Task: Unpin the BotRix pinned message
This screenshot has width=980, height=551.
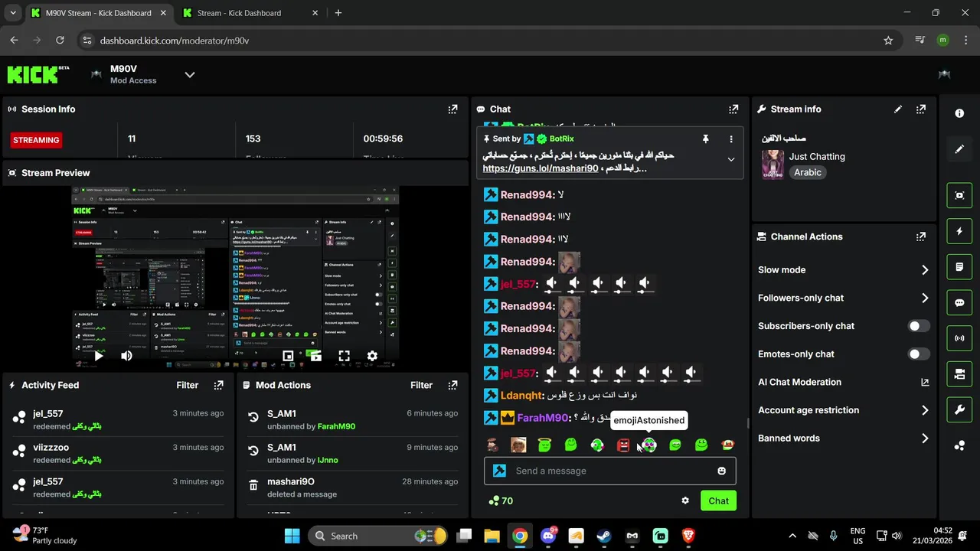Action: coord(706,139)
